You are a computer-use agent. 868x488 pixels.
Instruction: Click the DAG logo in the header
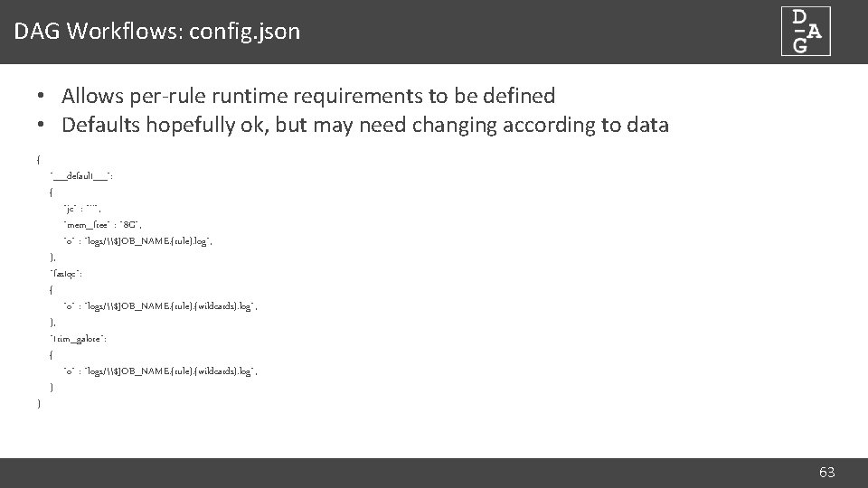(806, 32)
